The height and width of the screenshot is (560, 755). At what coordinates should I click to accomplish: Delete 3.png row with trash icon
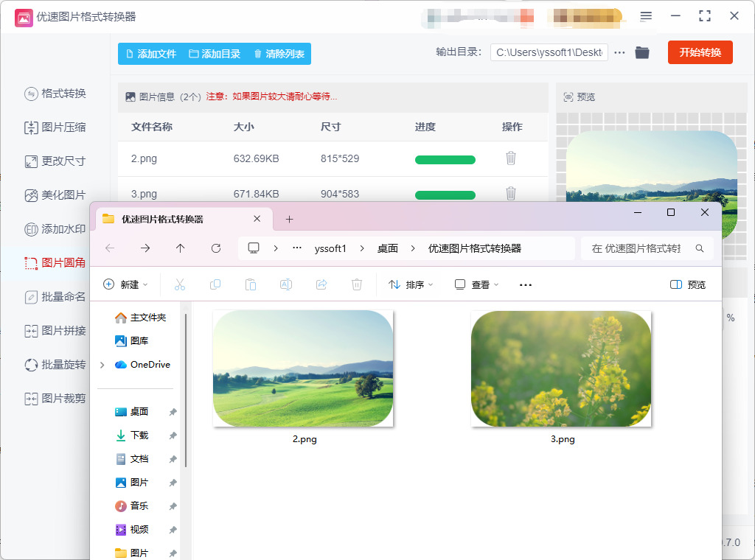[511, 193]
